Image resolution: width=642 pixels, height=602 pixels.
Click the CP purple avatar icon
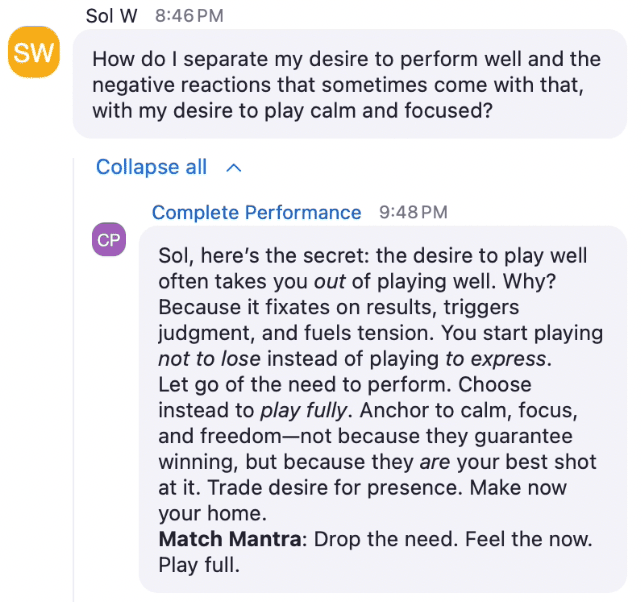pos(109,240)
